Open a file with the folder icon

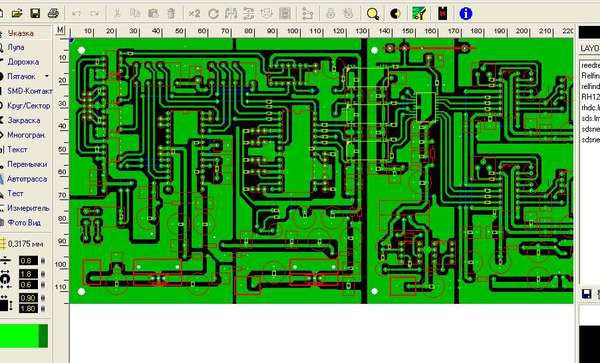(16, 14)
